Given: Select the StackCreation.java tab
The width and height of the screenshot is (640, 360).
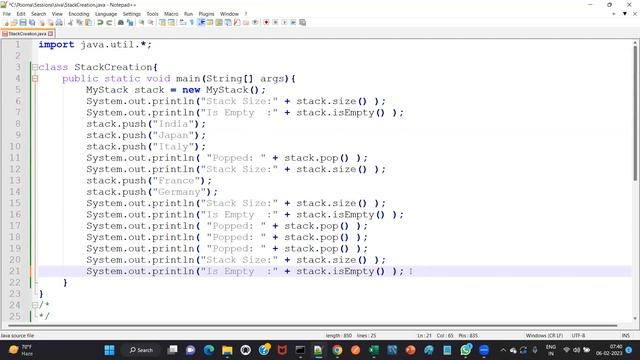Looking at the screenshot, I should [27, 33].
